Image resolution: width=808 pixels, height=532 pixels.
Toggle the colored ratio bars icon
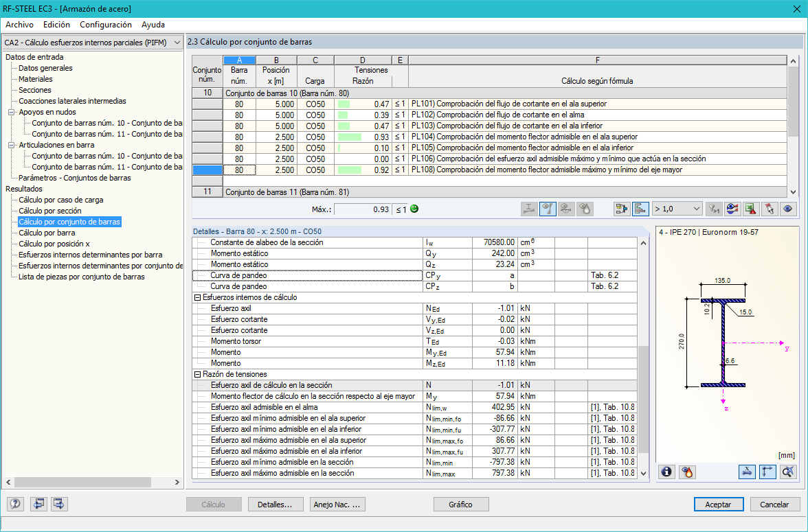point(640,209)
